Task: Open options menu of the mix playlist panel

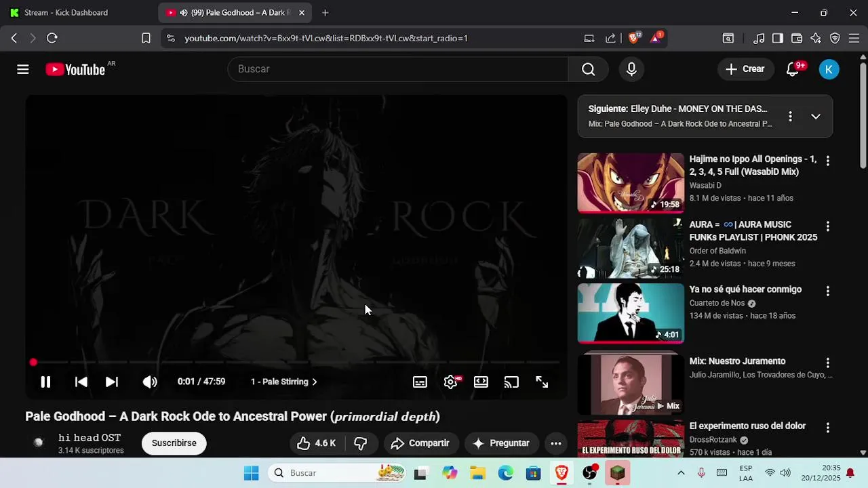Action: [x=790, y=117]
